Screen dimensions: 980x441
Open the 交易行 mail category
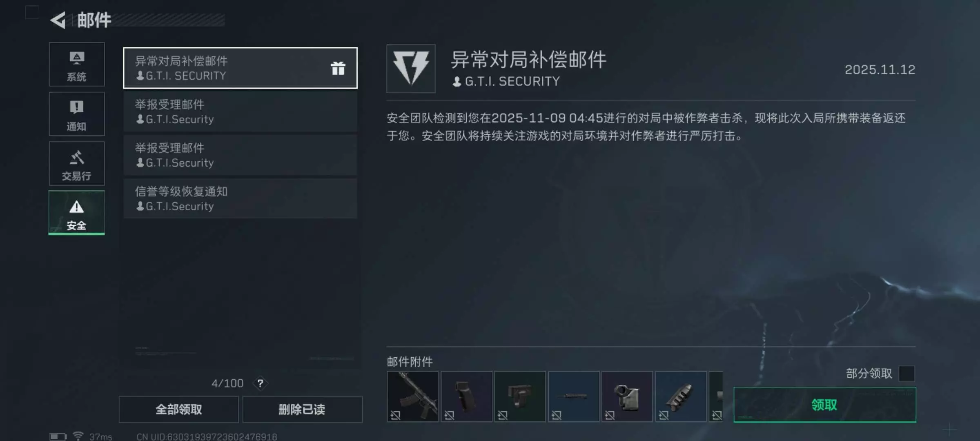(x=77, y=164)
